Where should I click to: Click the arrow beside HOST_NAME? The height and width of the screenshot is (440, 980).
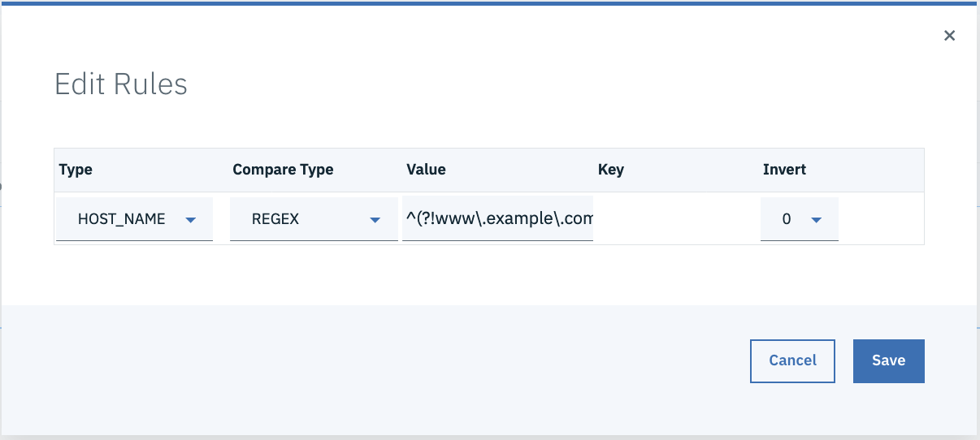pyautogui.click(x=191, y=220)
